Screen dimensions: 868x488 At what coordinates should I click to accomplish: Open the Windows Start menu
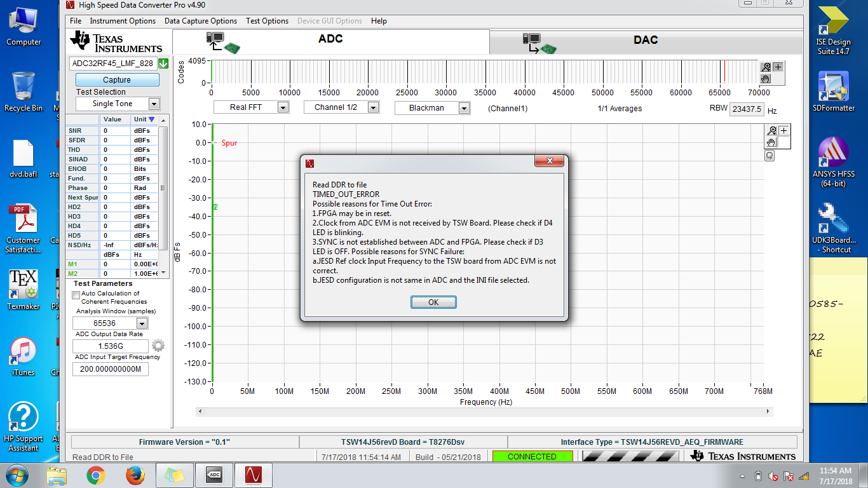pos(17,475)
